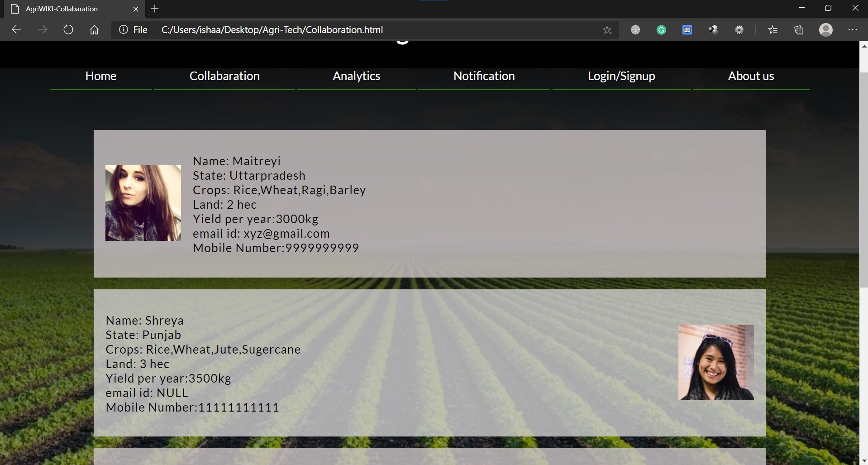This screenshot has width=868, height=465.
Task: Open the Notification nav item
Action: [484, 76]
